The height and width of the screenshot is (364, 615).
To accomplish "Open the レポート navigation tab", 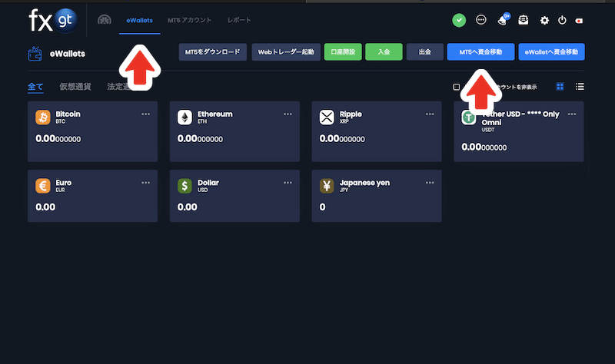I will click(239, 20).
